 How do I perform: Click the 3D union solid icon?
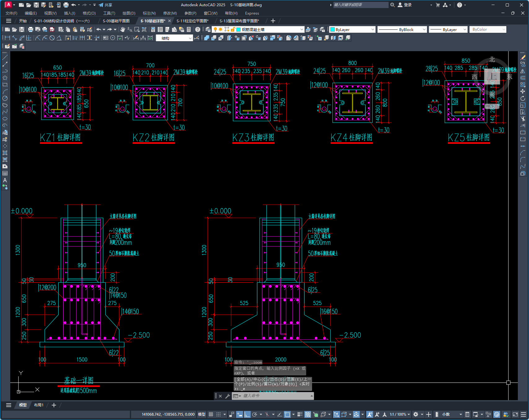(x=207, y=38)
